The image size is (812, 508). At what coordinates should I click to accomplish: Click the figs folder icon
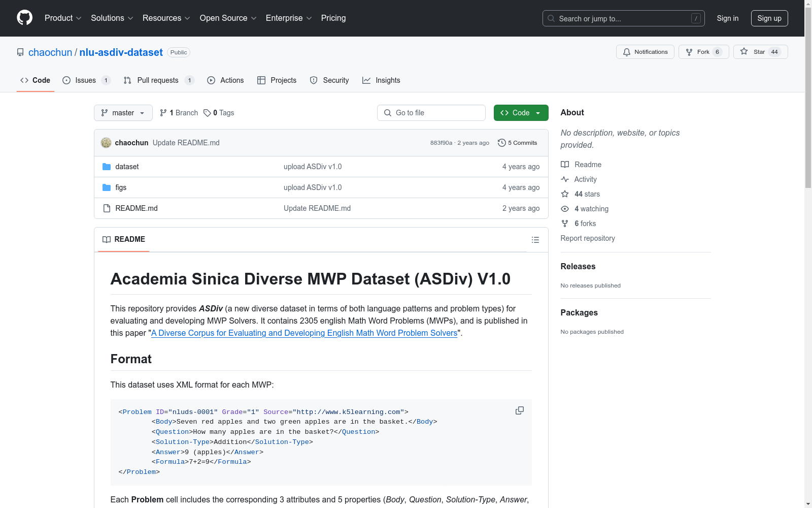[107, 187]
